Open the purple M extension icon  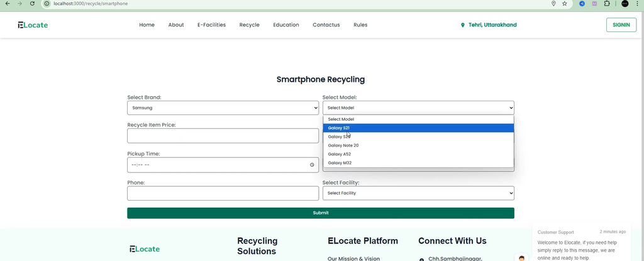coord(594,3)
